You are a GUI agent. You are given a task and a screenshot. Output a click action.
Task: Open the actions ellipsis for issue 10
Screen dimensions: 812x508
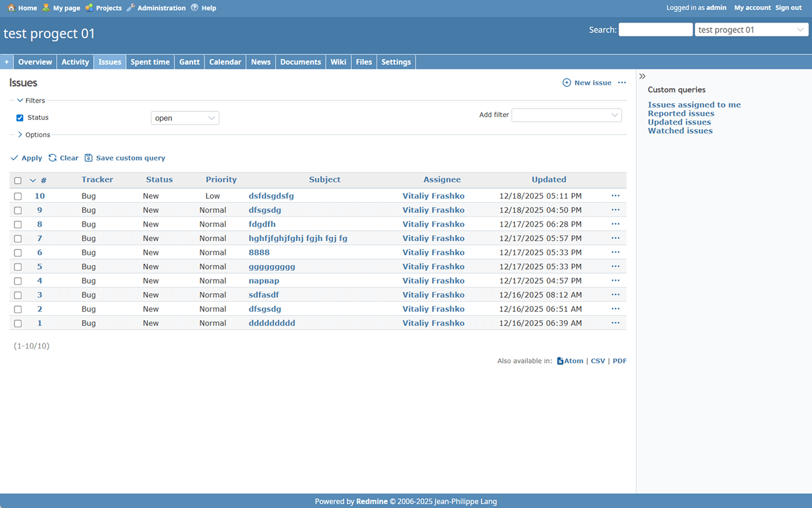click(x=615, y=196)
